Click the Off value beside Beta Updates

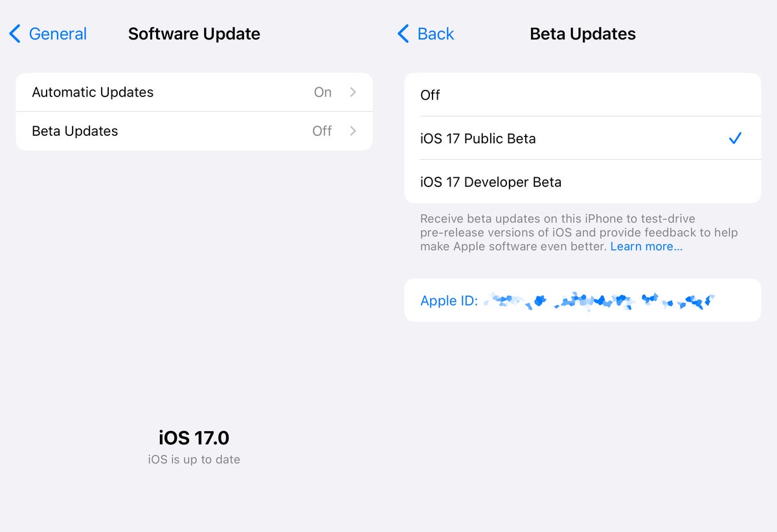(322, 131)
